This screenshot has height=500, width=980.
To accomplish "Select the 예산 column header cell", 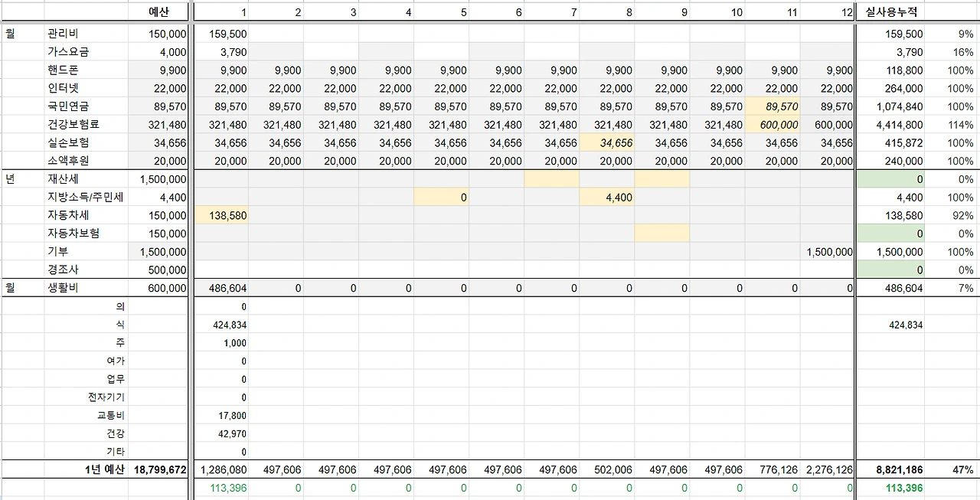I will pyautogui.click(x=158, y=12).
